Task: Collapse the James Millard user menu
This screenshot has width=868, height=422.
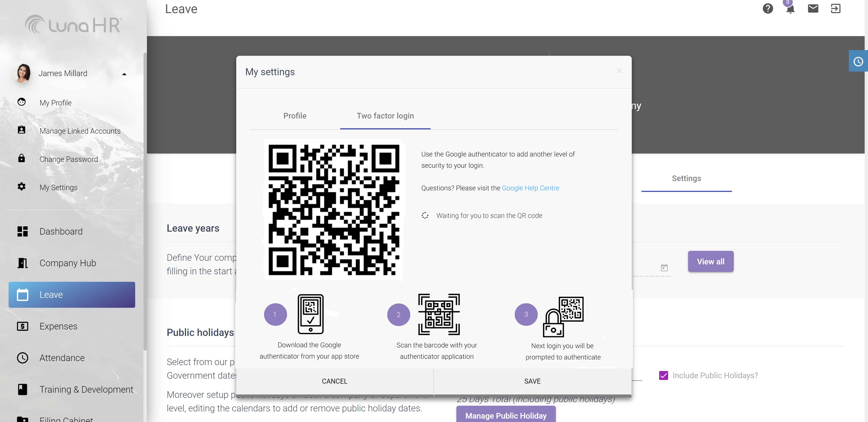Action: pos(124,74)
